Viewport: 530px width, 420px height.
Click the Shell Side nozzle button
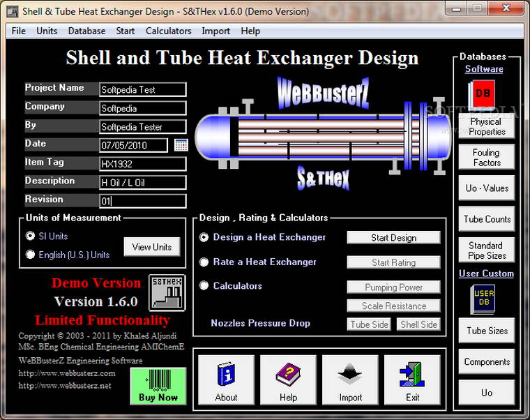[x=418, y=324]
